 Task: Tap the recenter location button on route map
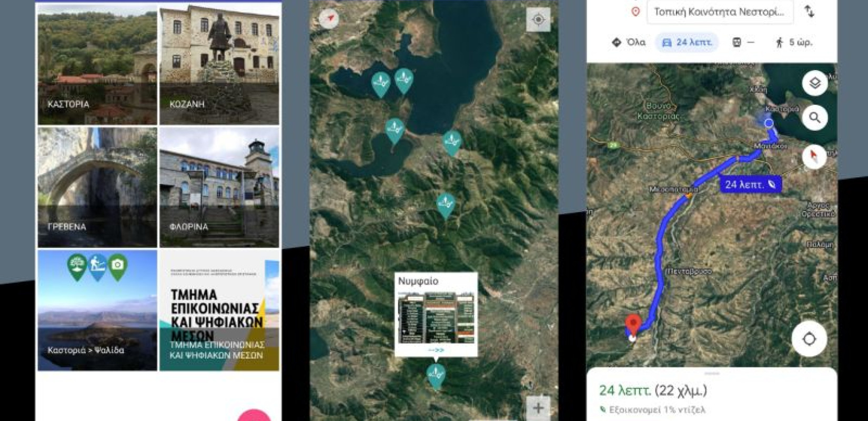[x=809, y=339]
